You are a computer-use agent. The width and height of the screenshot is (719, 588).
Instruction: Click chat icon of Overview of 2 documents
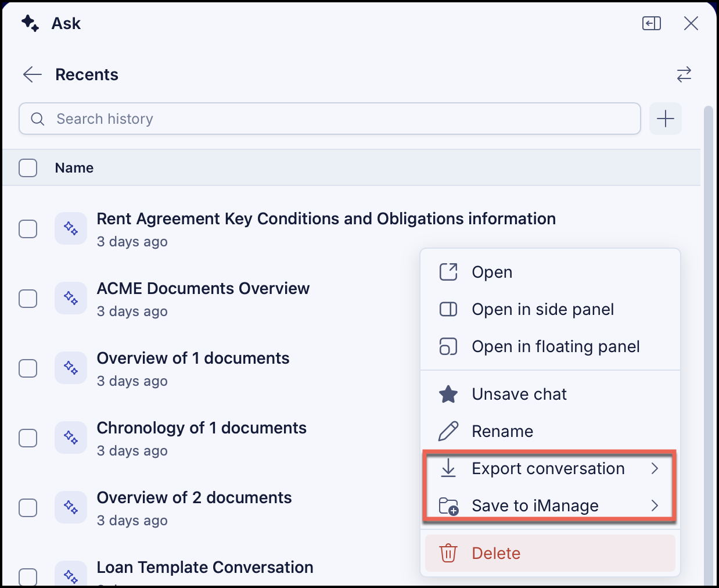tap(71, 507)
